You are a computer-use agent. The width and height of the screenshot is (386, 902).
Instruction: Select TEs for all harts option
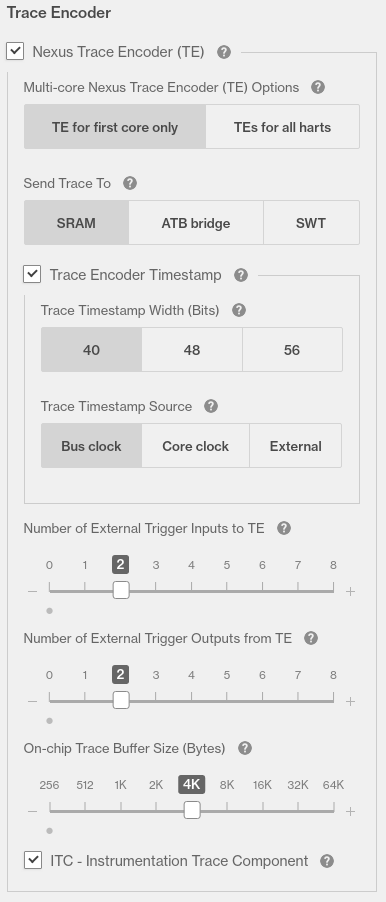282,127
